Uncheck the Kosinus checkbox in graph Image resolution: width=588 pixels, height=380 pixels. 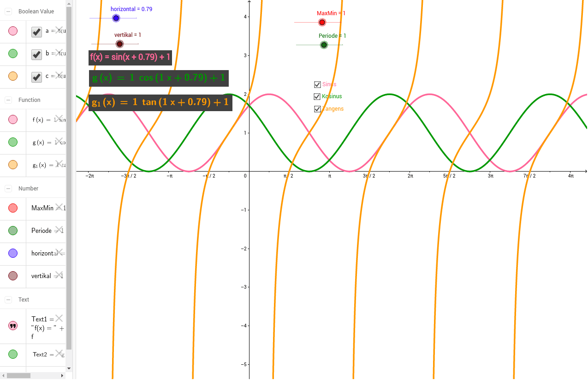[x=317, y=97]
